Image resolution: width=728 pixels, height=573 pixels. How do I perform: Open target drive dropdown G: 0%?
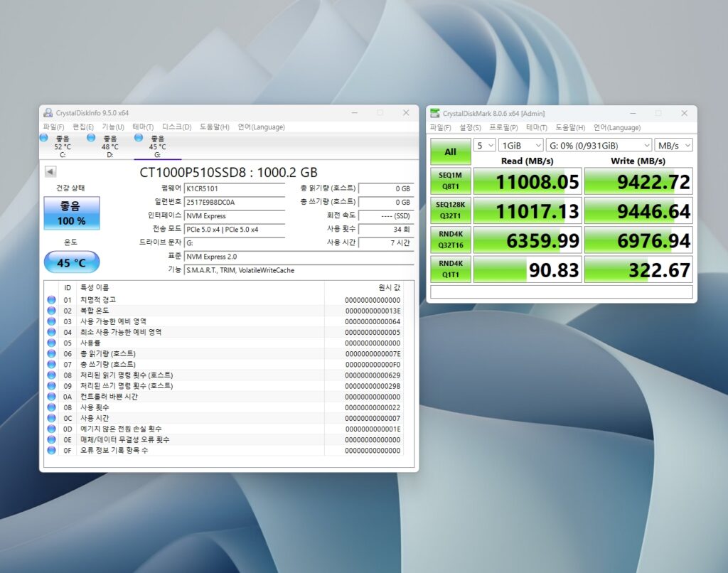pos(599,145)
